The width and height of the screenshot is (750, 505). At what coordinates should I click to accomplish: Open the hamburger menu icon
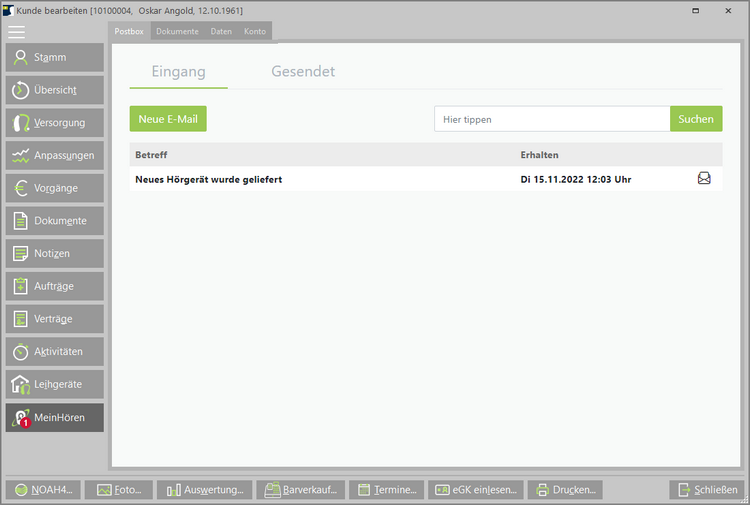tap(17, 32)
